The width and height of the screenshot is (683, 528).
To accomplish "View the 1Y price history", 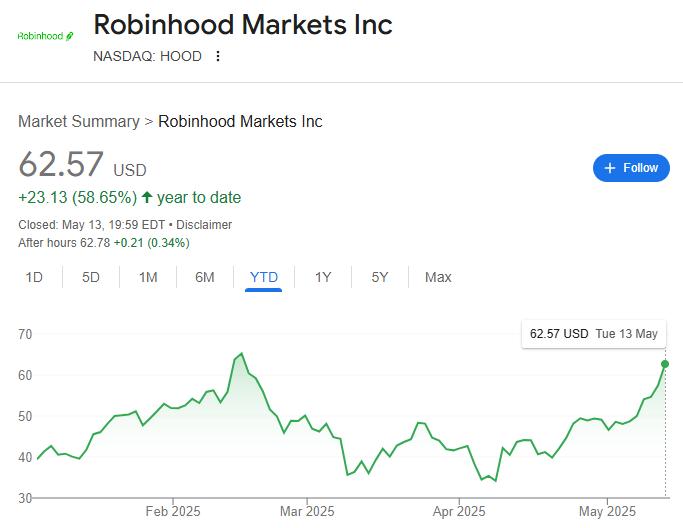I will click(323, 277).
